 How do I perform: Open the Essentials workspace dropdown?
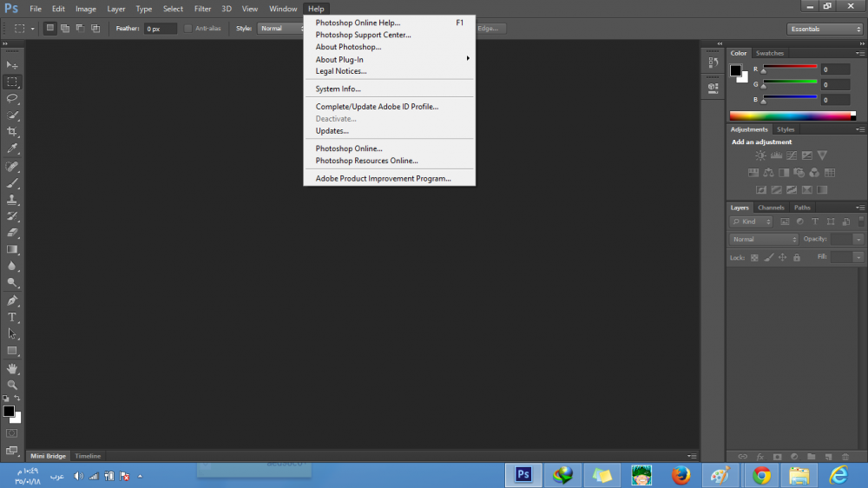[825, 29]
